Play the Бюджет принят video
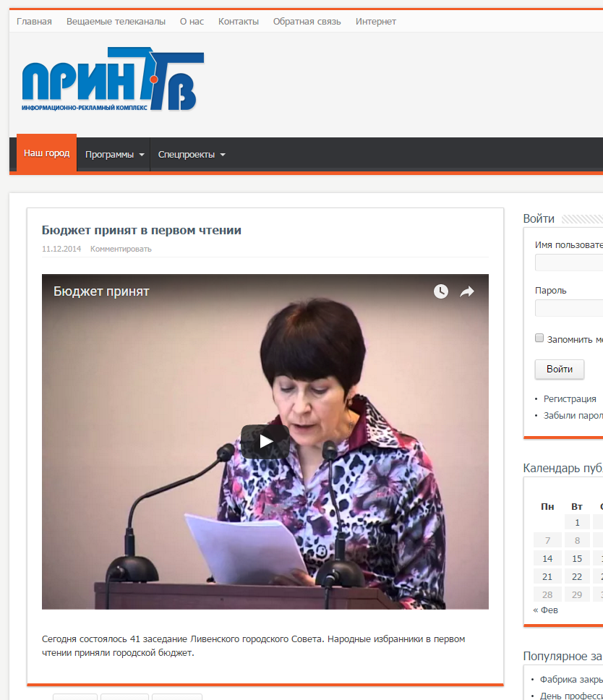 (265, 442)
